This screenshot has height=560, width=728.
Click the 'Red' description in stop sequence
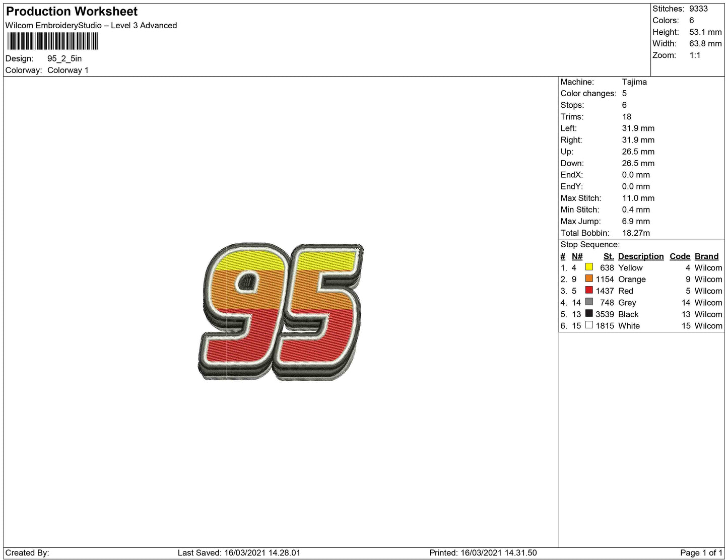[626, 291]
